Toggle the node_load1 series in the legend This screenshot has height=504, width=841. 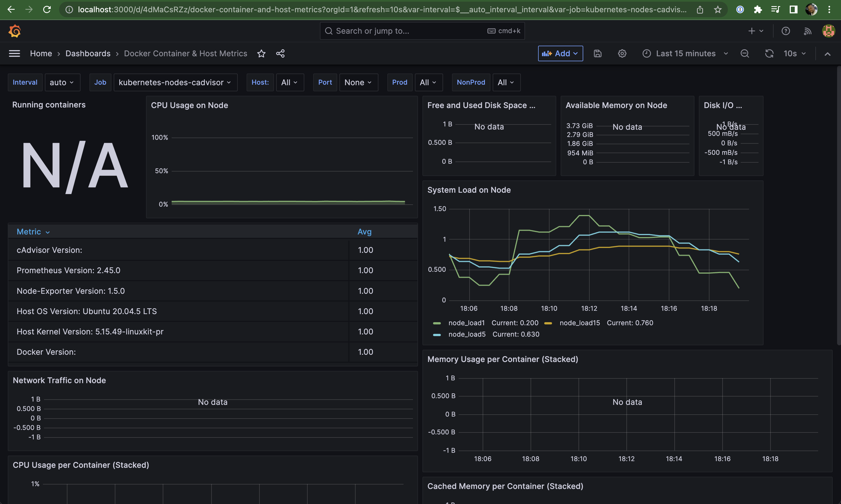[x=467, y=323]
